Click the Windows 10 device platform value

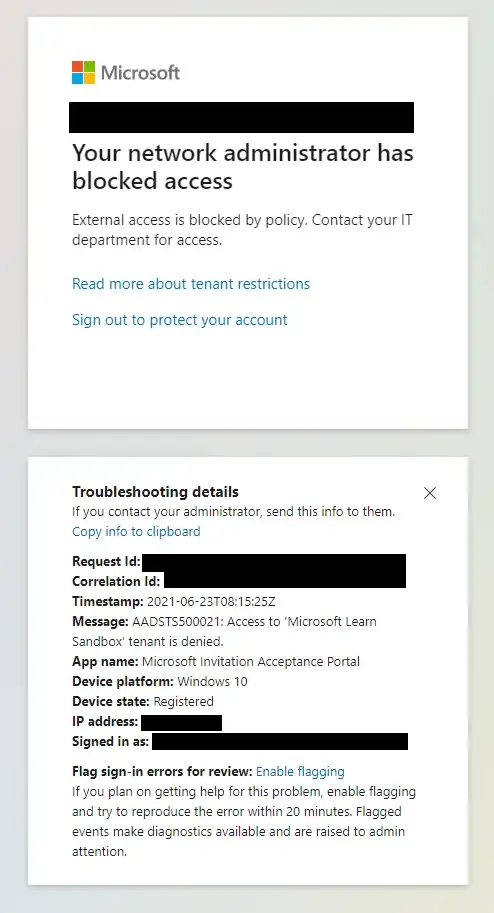click(x=213, y=681)
